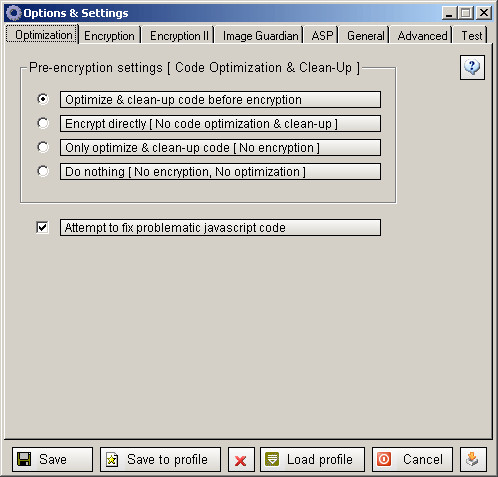Click the Save button

[x=52, y=460]
